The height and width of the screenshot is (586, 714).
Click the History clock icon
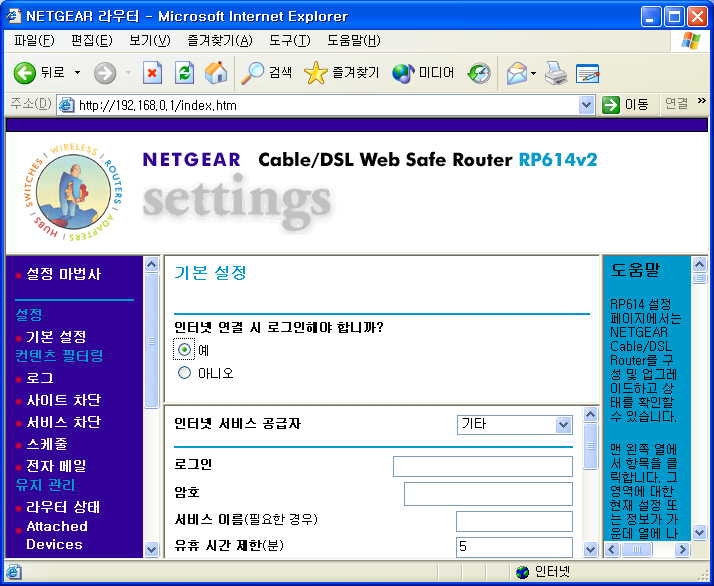480,73
